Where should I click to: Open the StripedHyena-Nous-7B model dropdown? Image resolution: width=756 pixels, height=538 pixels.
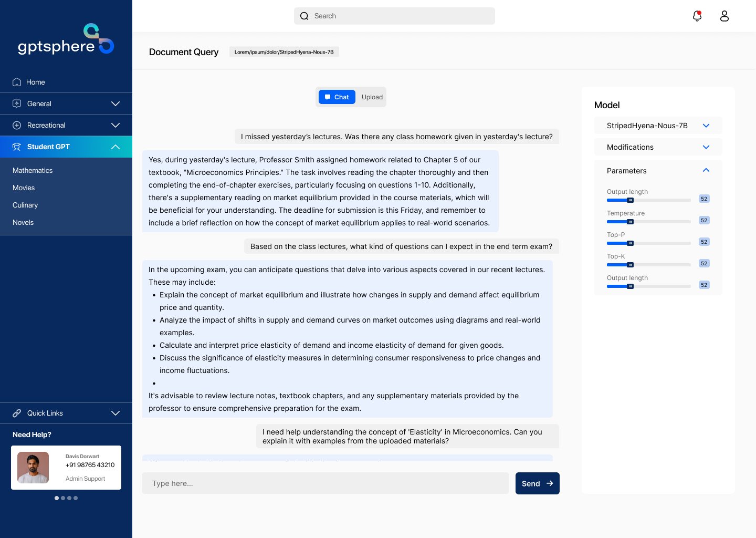point(658,126)
